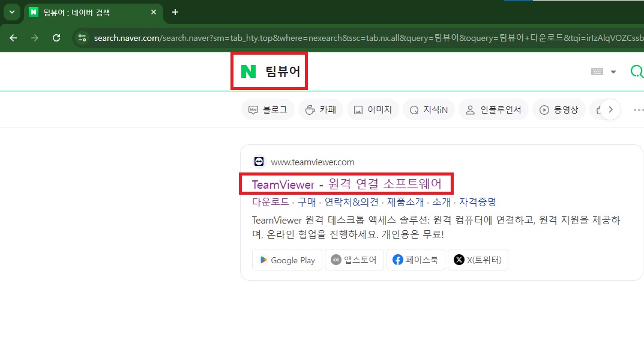
Task: Select the 팀뷰어 : 네이버 검색 browser tab
Action: [x=94, y=13]
